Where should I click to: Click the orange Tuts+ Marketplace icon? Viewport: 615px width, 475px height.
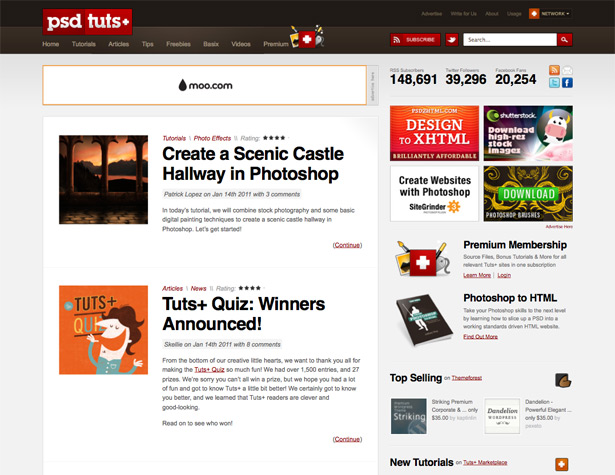pyautogui.click(x=562, y=464)
